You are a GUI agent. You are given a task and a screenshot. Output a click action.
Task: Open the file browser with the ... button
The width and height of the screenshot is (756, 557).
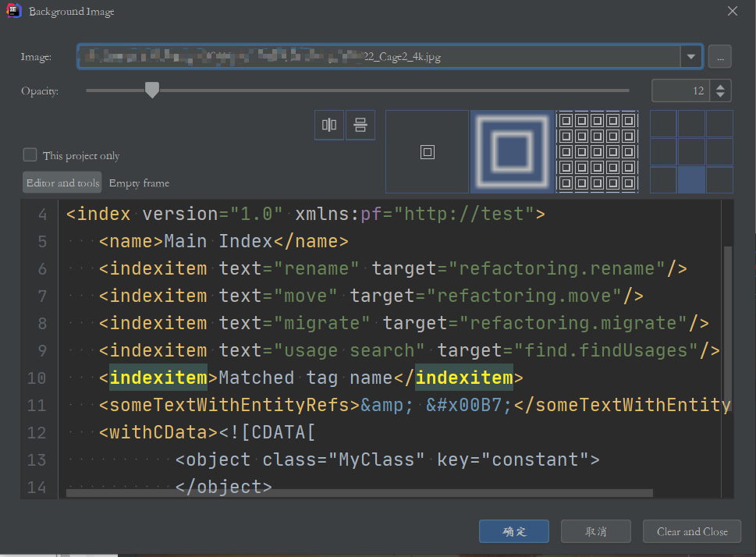[x=720, y=57]
